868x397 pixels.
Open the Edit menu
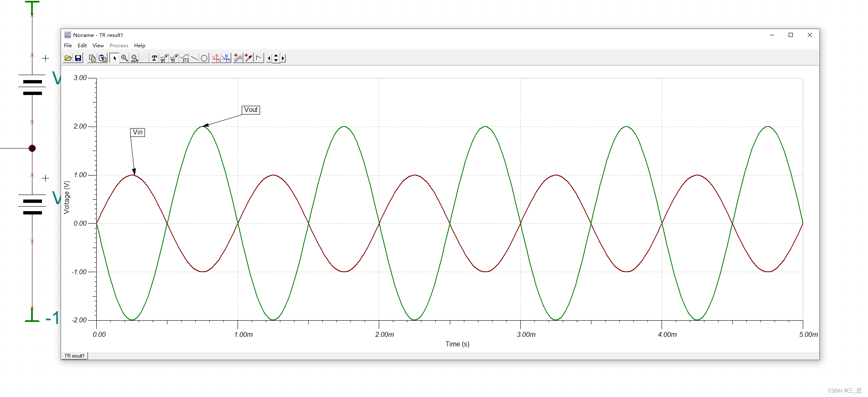coord(82,46)
